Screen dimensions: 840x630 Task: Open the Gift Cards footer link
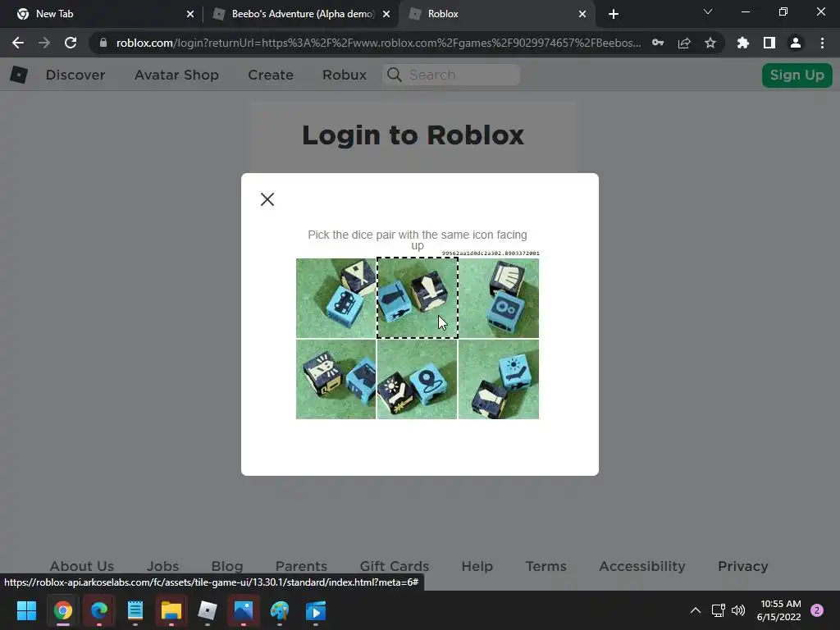coord(395,566)
